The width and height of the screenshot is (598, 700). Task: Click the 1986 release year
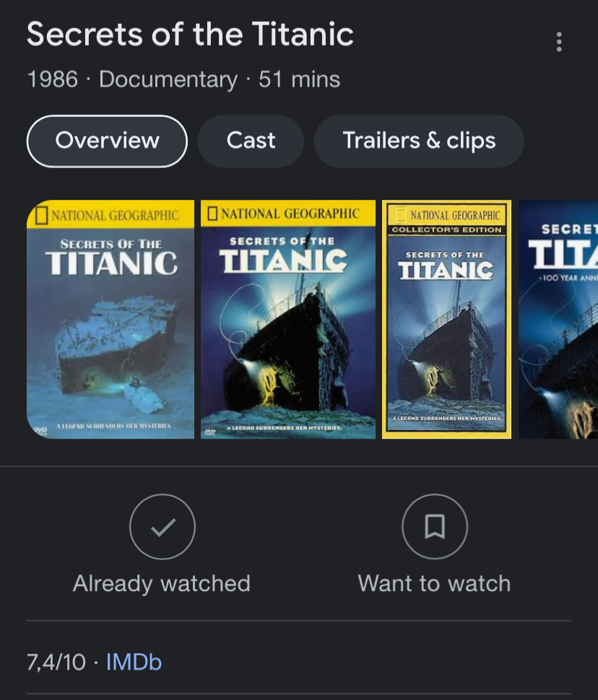[52, 79]
